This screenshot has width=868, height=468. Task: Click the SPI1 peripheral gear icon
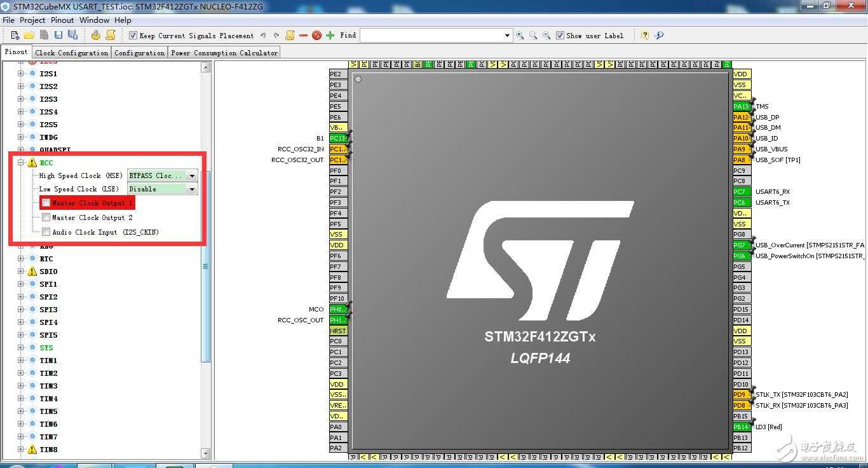coord(32,284)
